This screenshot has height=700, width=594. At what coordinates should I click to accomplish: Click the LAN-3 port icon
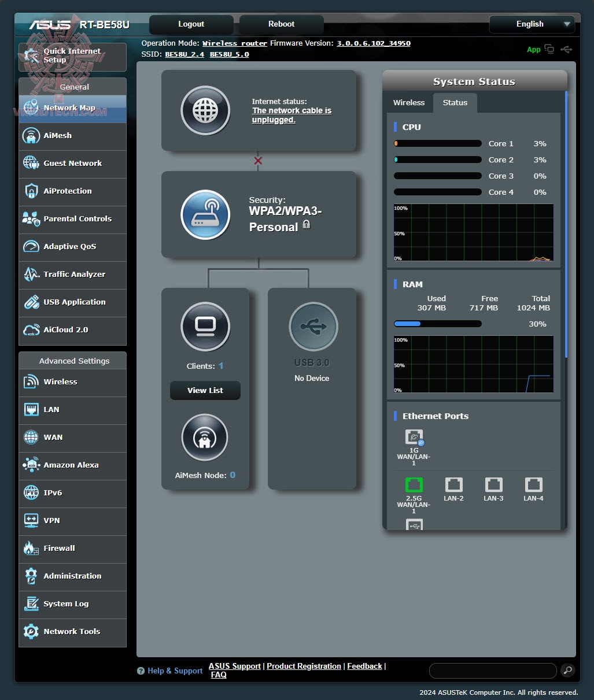[493, 485]
